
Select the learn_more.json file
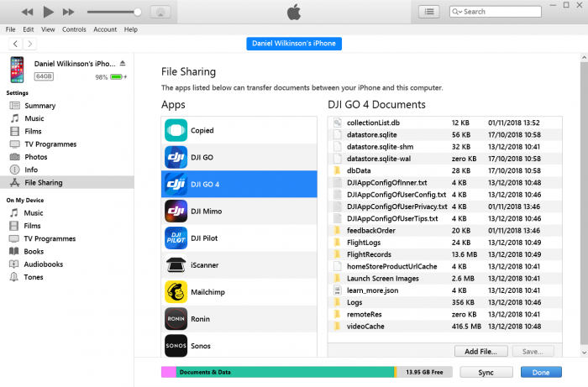444,290
